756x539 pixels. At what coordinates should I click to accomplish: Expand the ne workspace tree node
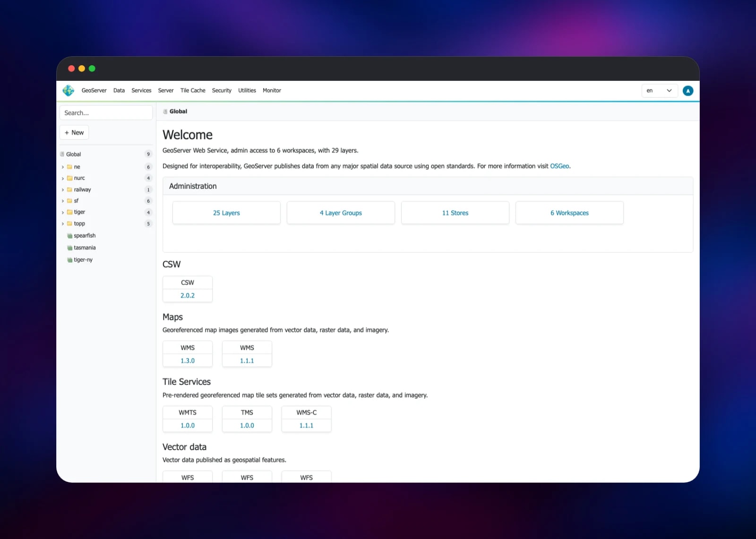click(x=62, y=167)
